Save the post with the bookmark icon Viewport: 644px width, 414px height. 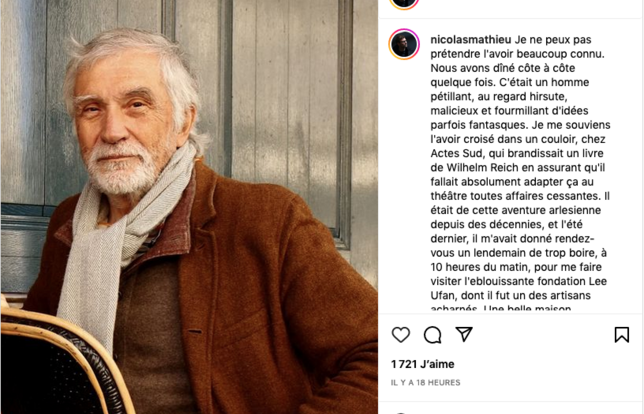click(x=621, y=335)
